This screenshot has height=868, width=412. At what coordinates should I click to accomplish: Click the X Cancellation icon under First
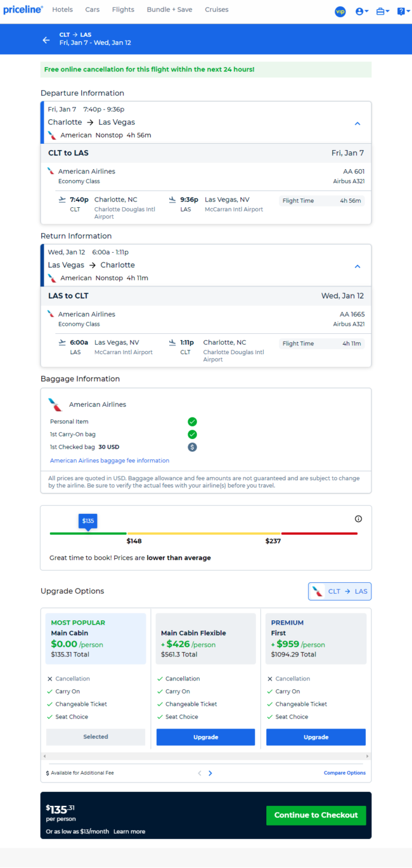[x=270, y=679]
